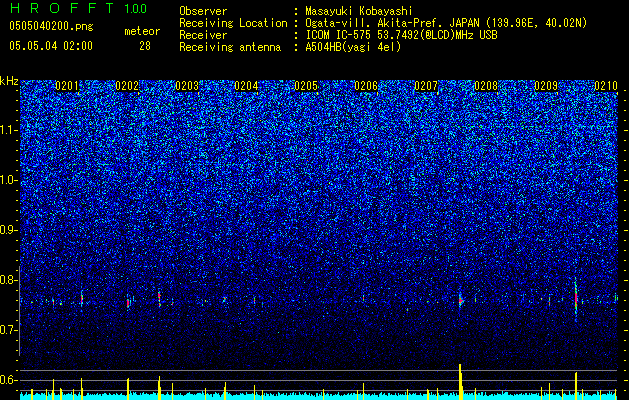Click the 'meteor' count label

pyautogui.click(x=142, y=32)
